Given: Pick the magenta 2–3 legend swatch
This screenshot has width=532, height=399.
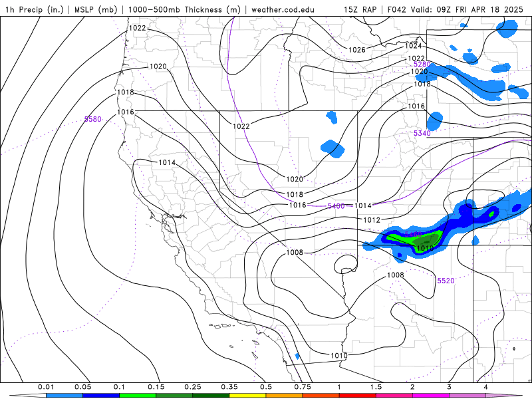Looking at the screenshot, I should click(x=431, y=395).
